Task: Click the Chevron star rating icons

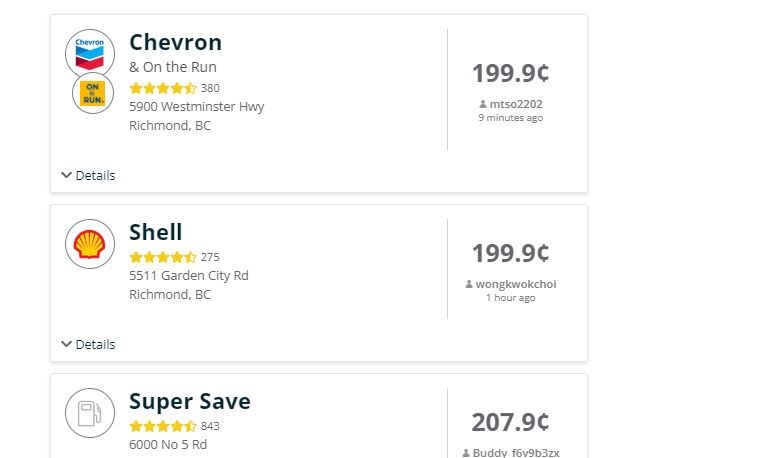Action: pos(163,89)
